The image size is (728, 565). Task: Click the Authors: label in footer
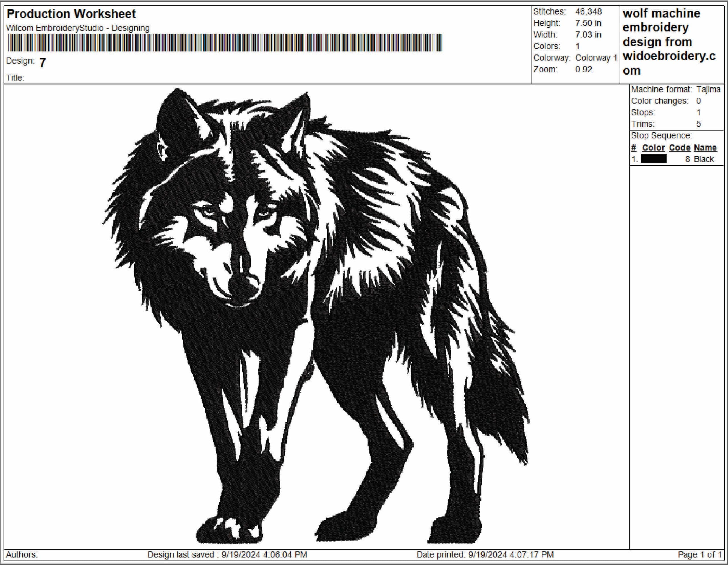click(x=22, y=555)
